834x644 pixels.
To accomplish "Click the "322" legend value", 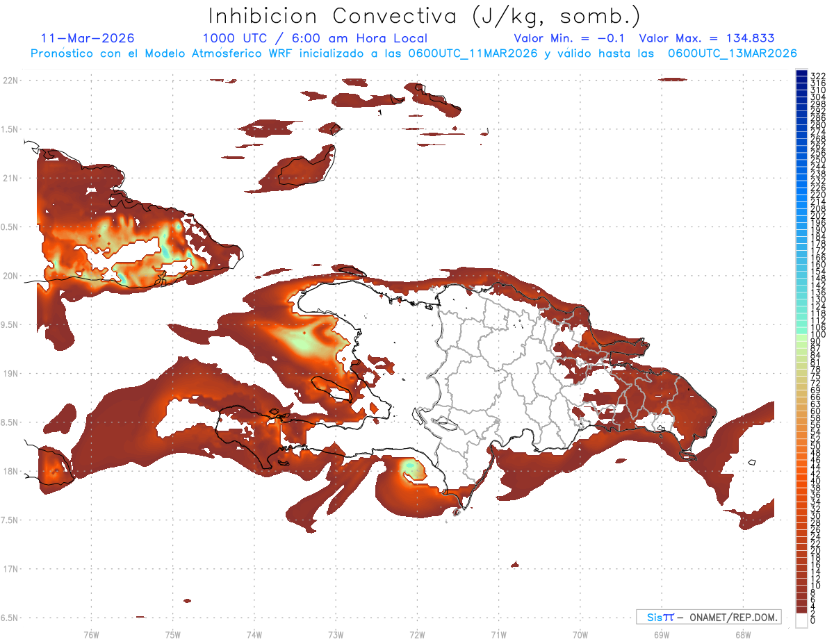I will [x=818, y=76].
